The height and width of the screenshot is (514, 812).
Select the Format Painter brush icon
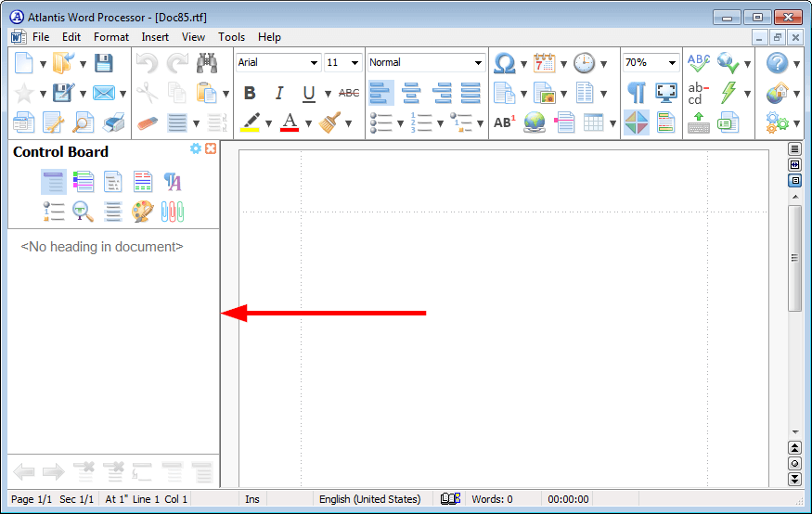tap(329, 122)
